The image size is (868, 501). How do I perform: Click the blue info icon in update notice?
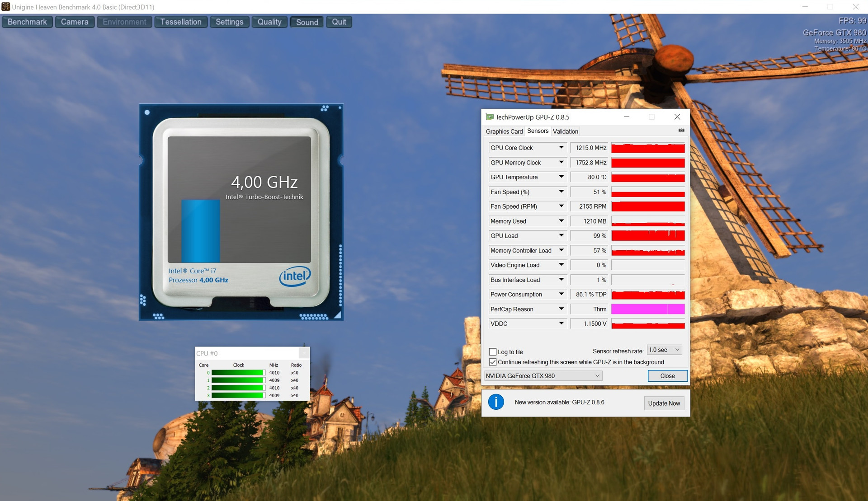[x=496, y=402]
